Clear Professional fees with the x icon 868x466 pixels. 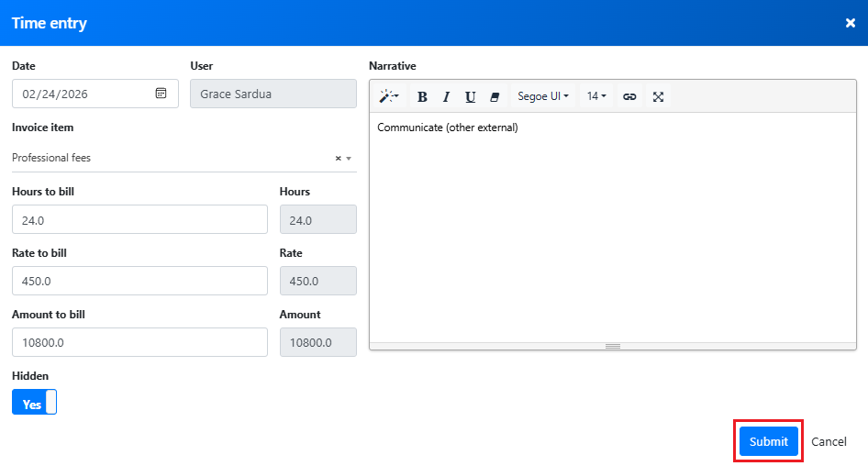tap(338, 158)
